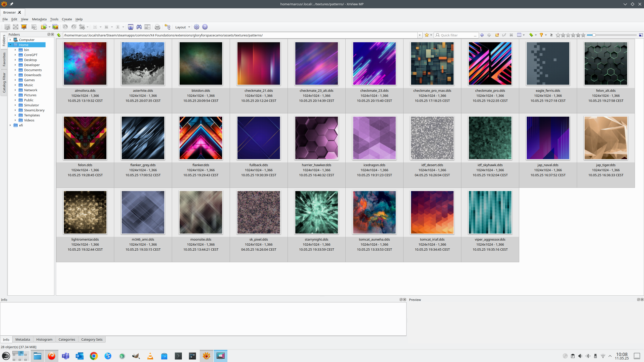Open the settings gear icon
The width and height of the screenshot is (644, 362).
point(196,27)
